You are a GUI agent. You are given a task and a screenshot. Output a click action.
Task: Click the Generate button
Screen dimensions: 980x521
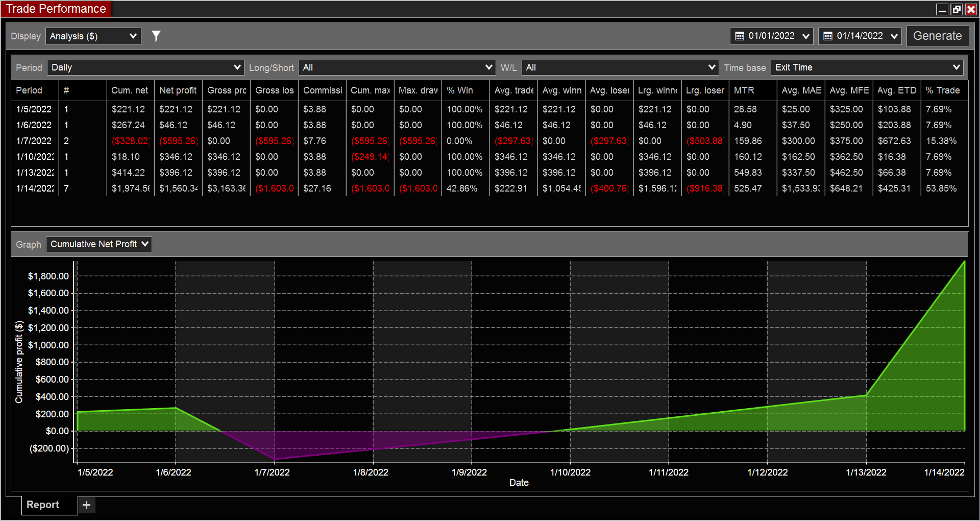(x=938, y=36)
